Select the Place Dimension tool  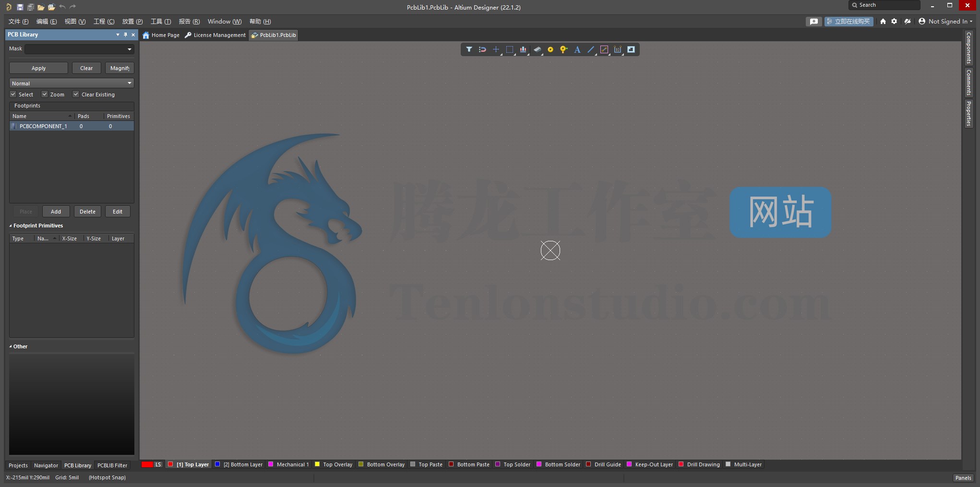(x=618, y=49)
